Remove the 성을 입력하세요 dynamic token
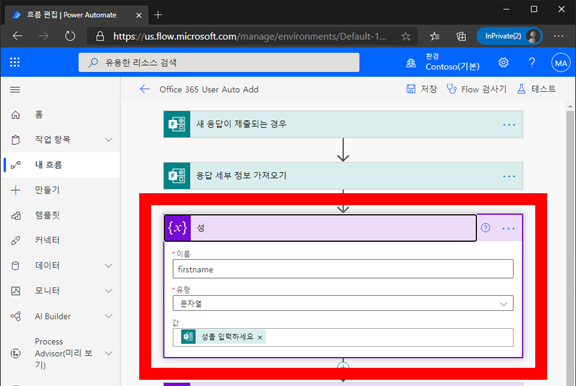Viewport: 576px width, 386px height. pos(260,337)
